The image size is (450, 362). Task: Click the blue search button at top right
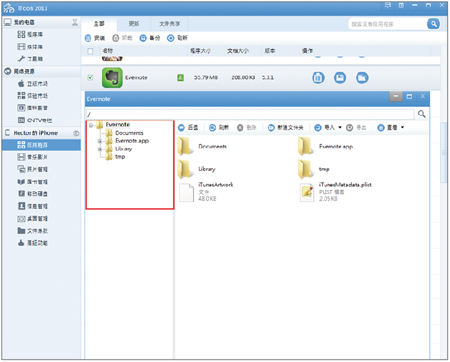433,24
